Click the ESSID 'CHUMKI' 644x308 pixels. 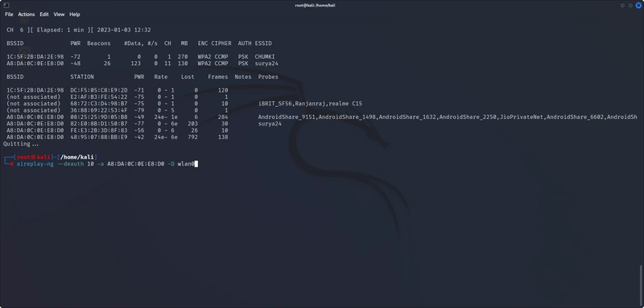pyautogui.click(x=265, y=56)
